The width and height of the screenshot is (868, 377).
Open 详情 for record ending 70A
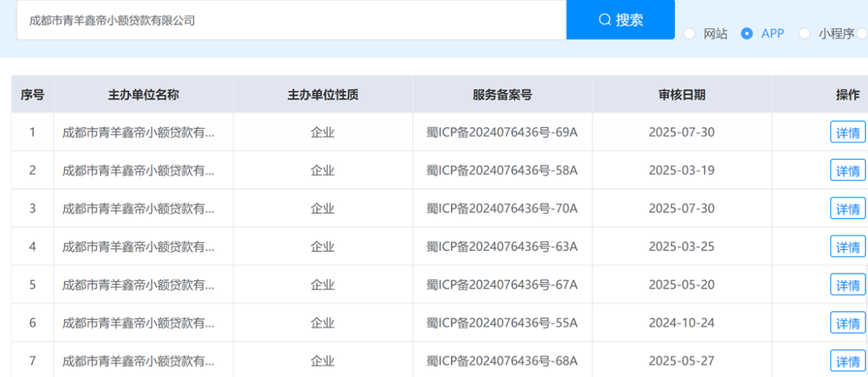(x=848, y=208)
